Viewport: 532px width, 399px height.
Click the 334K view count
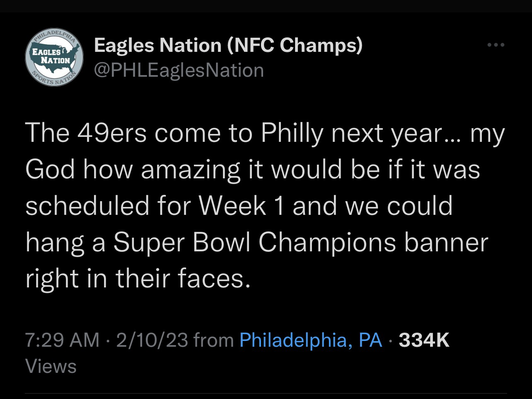point(423,340)
